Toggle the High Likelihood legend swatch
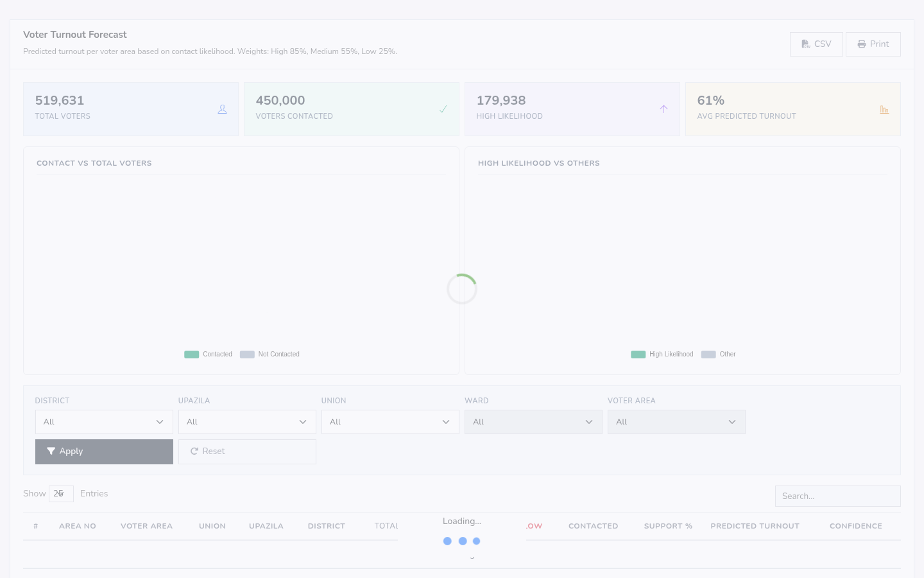The height and width of the screenshot is (578, 924). [x=638, y=355]
